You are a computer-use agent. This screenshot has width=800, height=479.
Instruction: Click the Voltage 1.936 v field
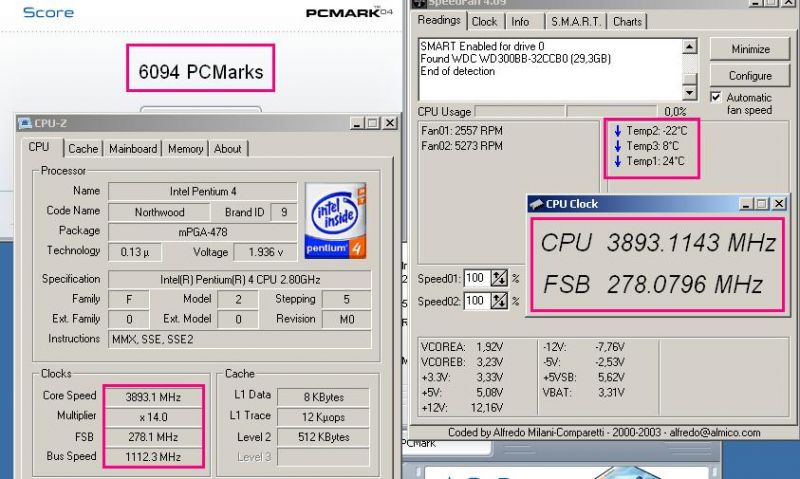pyautogui.click(x=265, y=252)
